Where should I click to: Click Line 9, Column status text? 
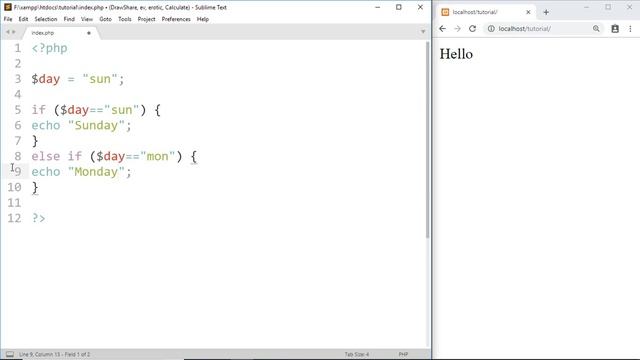[x=54, y=354]
